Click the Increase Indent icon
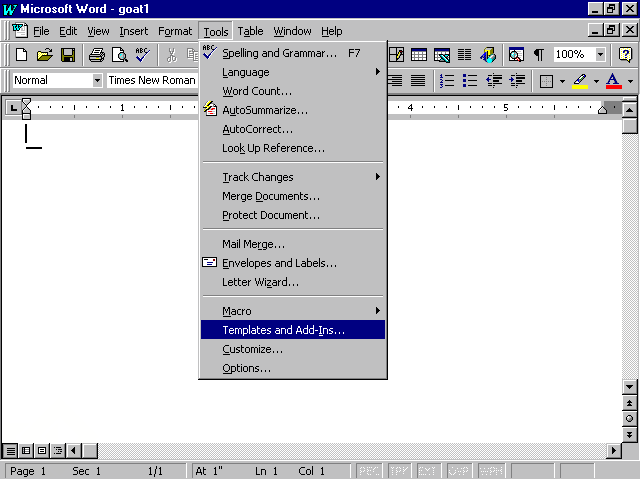This screenshot has height=480, width=640. click(517, 80)
